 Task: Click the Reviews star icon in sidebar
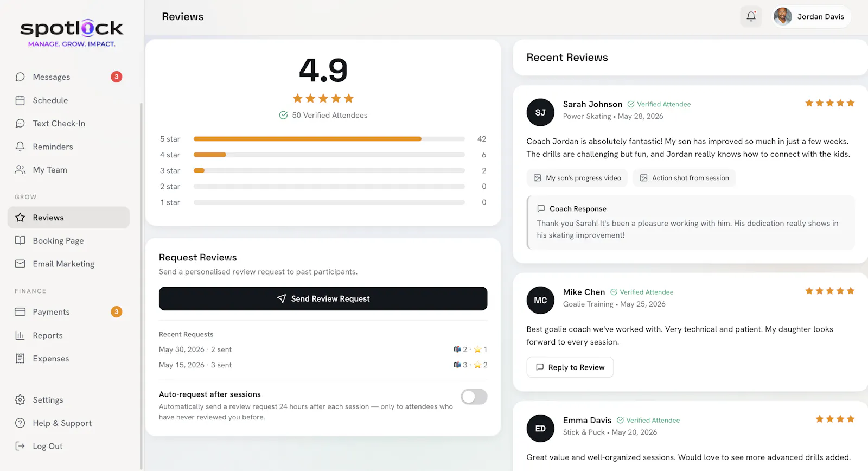(x=20, y=218)
